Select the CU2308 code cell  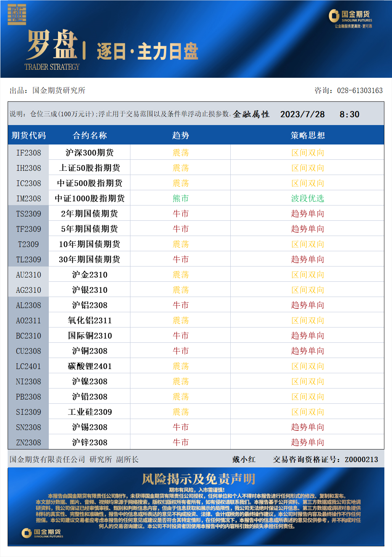click(x=29, y=351)
